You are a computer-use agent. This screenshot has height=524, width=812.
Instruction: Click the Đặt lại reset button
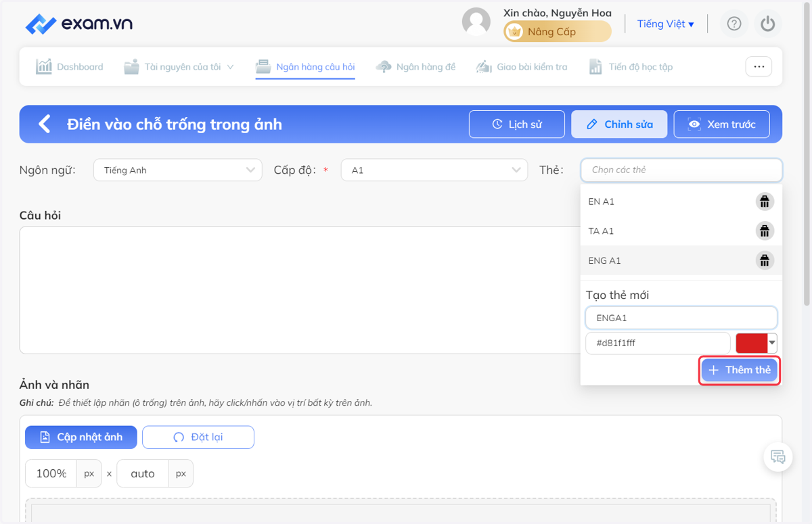198,437
